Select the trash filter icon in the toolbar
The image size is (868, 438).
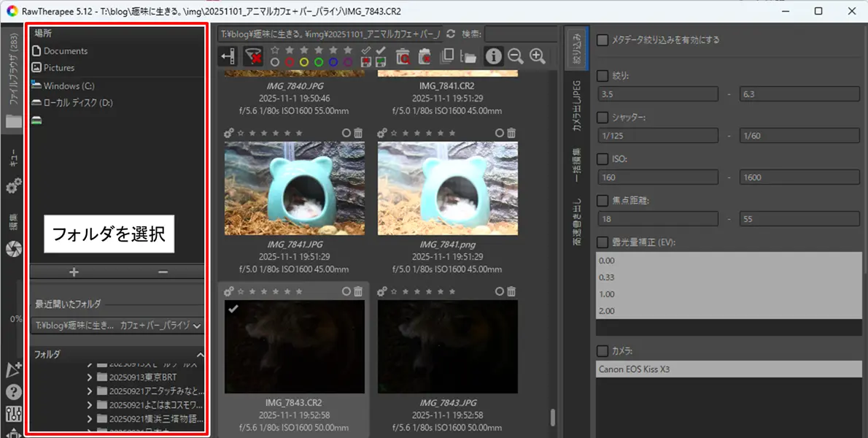point(402,55)
